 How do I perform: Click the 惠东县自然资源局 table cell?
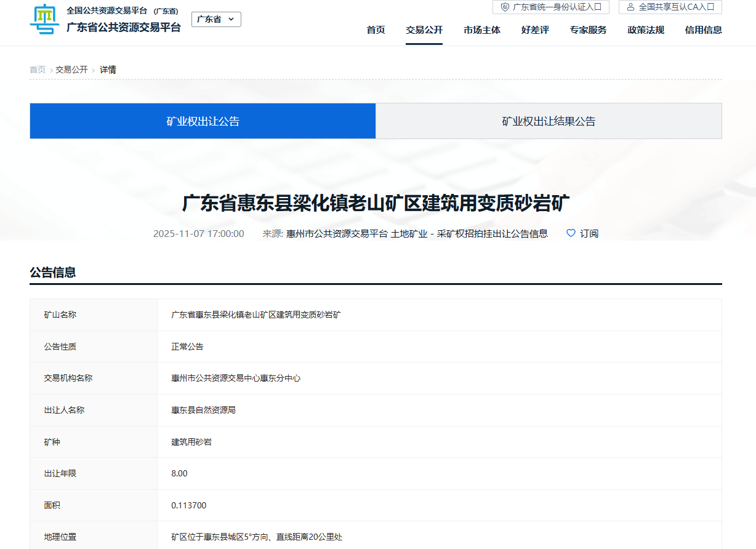203,410
